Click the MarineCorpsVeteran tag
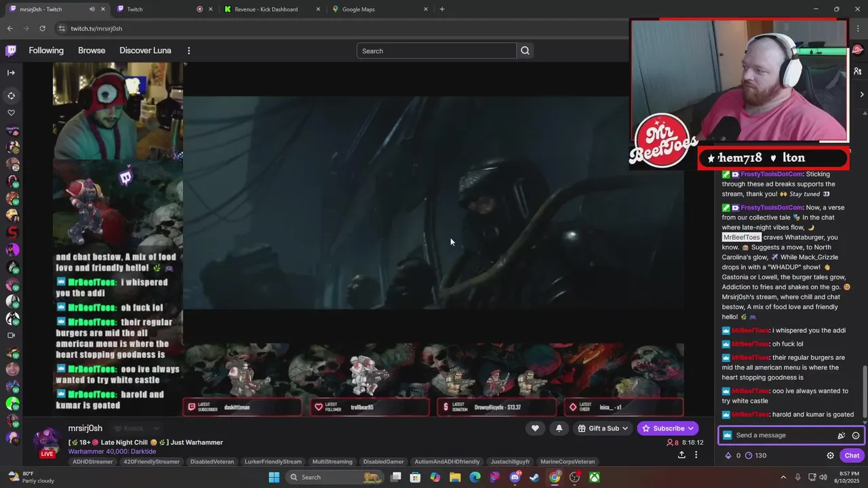Viewport: 868px width, 488px height. click(568, 462)
